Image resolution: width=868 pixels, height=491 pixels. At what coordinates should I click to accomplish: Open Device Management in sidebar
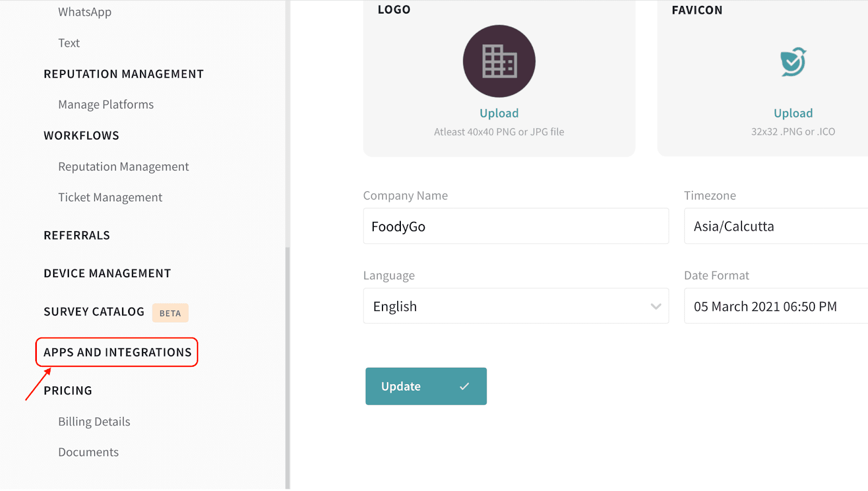(x=107, y=273)
